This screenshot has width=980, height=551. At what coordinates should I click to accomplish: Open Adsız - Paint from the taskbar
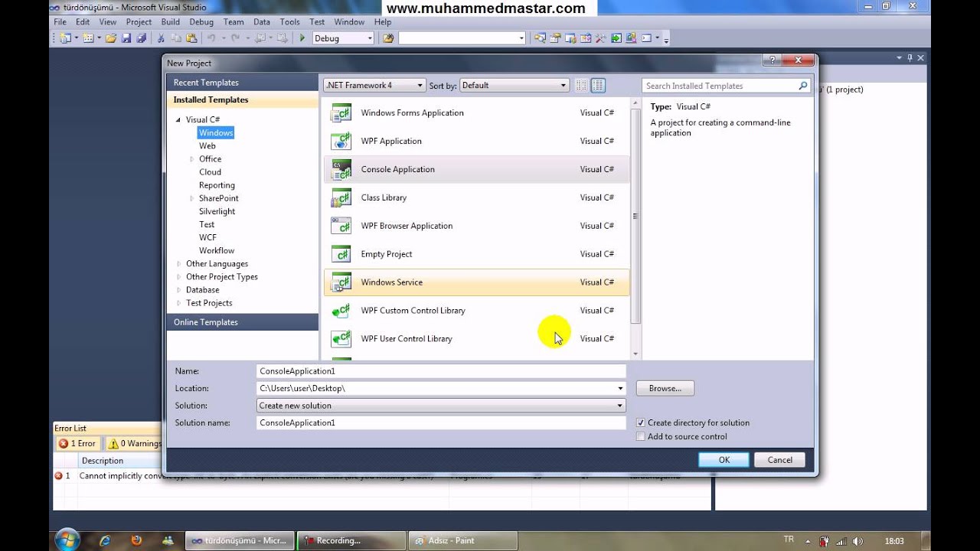pyautogui.click(x=462, y=540)
